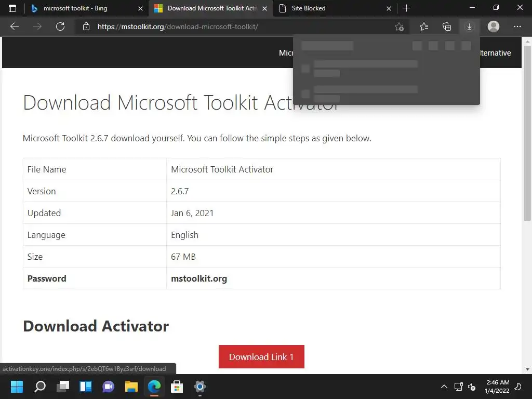Image resolution: width=532 pixels, height=399 pixels.
Task: Click the Microsoft Toolkit Activator file name cell
Action: (x=333, y=169)
